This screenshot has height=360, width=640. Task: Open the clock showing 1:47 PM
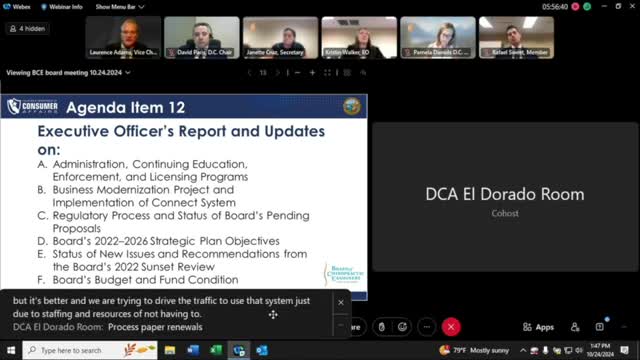600,350
